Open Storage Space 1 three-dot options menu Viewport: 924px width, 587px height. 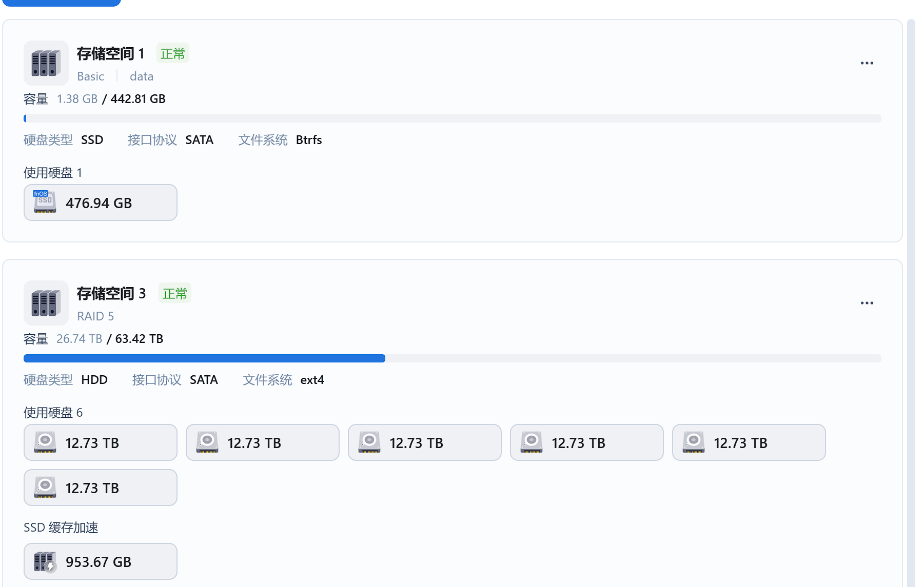coord(867,63)
